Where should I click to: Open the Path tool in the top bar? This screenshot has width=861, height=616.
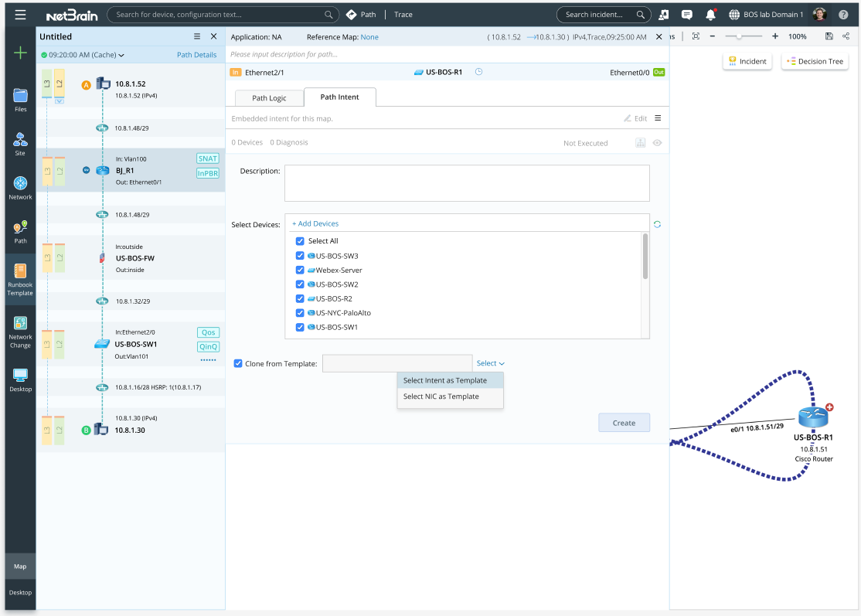tap(361, 13)
